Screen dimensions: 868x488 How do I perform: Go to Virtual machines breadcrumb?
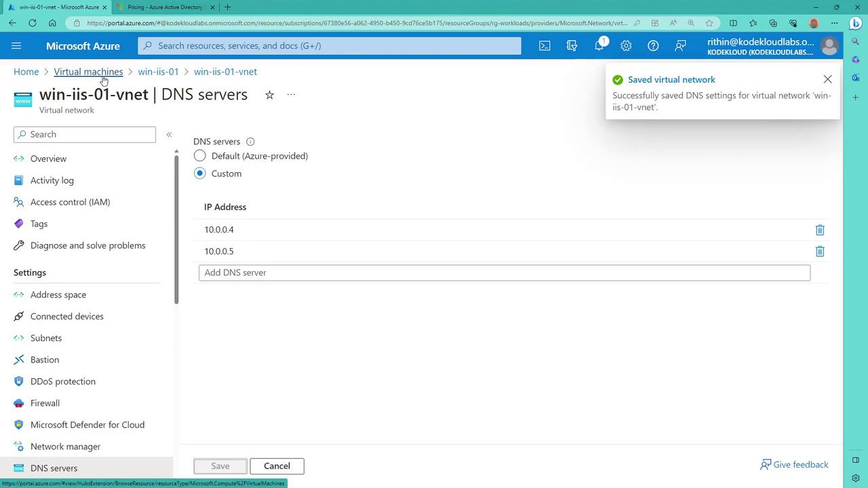tap(88, 72)
